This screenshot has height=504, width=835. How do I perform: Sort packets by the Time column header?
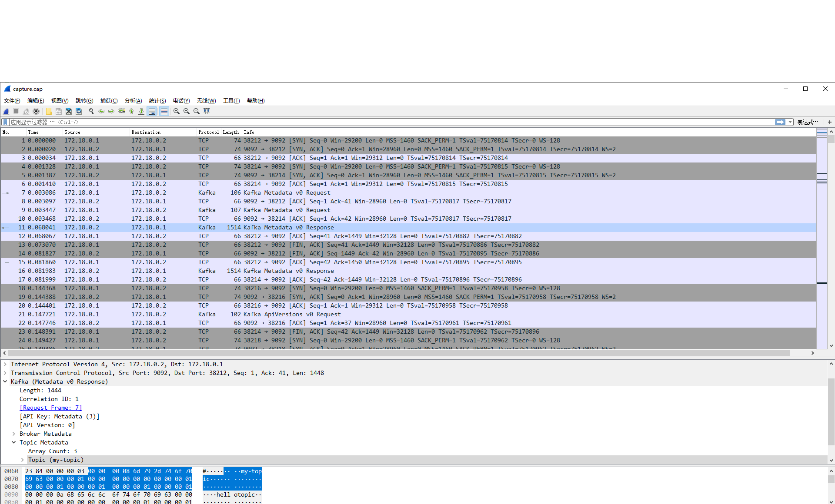(44, 132)
